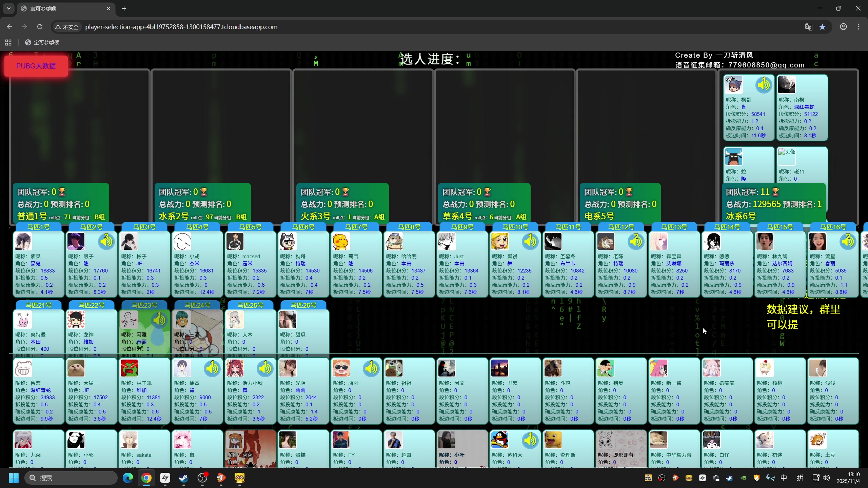Play voice clip on 眼子's card
This screenshot has height=488, width=868.
[x=106, y=241]
